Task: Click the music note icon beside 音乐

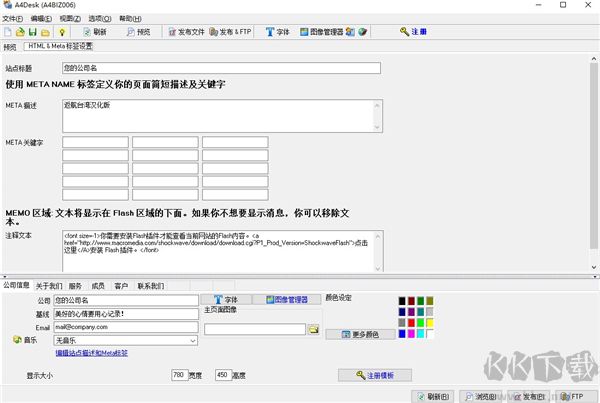Action: tap(17, 339)
